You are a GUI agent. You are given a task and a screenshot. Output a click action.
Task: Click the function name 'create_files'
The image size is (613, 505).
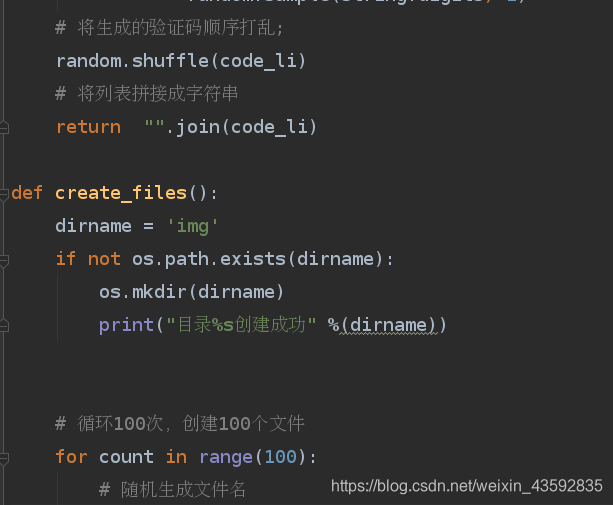(x=121, y=193)
